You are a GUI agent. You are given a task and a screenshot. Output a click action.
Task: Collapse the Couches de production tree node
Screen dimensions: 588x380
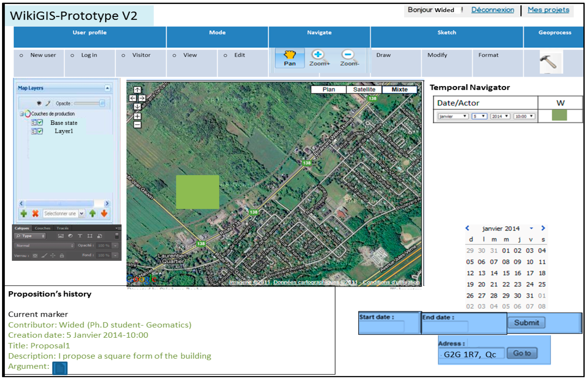[x=22, y=114]
